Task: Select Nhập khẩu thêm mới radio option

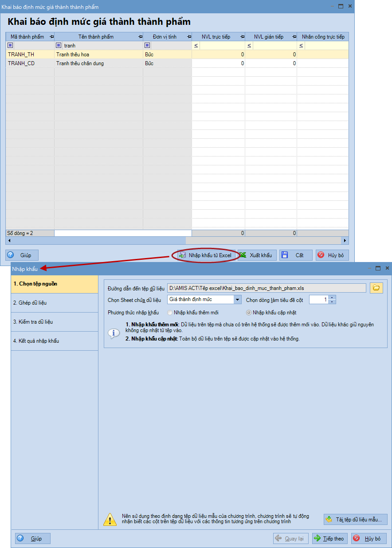Action: click(170, 313)
